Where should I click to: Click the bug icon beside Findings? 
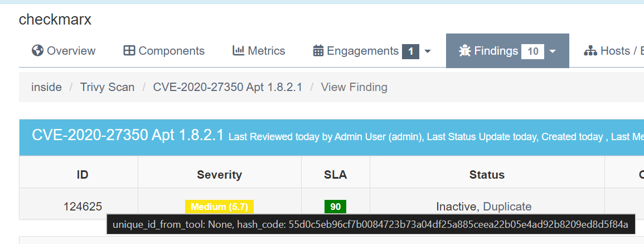pyautogui.click(x=465, y=51)
